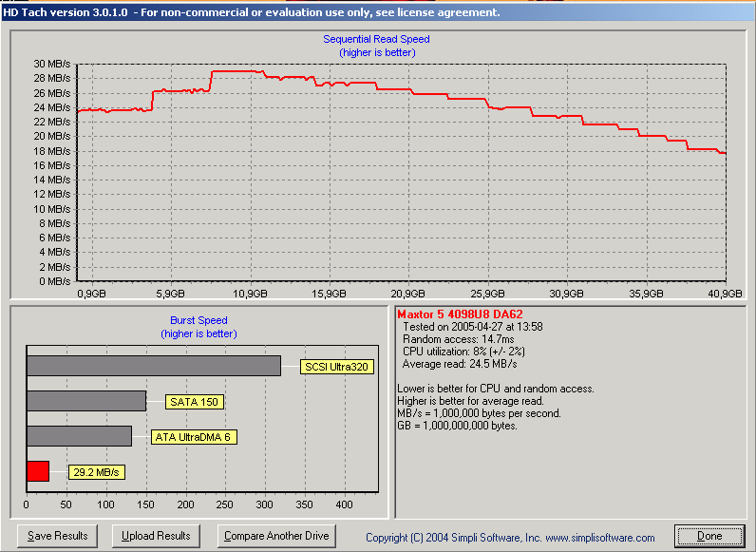756x552 pixels.
Task: Click the Burst Speed chart title
Action: pos(198,321)
